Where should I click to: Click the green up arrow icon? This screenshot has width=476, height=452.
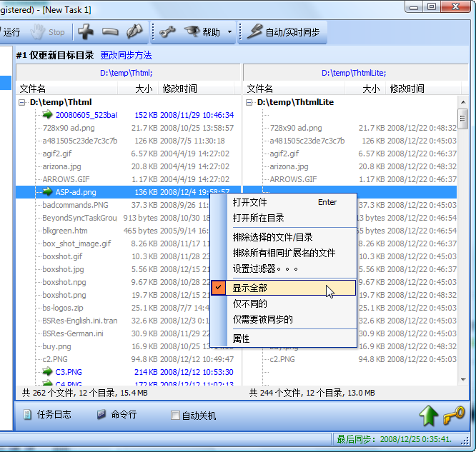(x=428, y=416)
